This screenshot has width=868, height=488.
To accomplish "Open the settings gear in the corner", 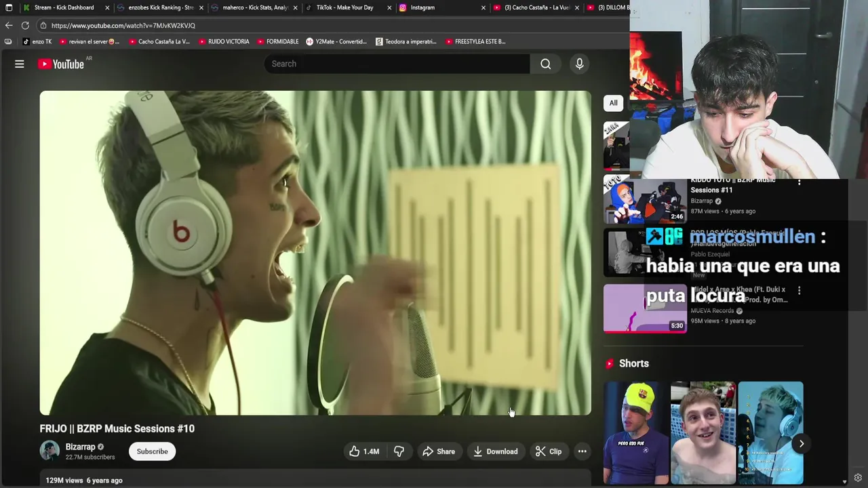I will pyautogui.click(x=858, y=478).
